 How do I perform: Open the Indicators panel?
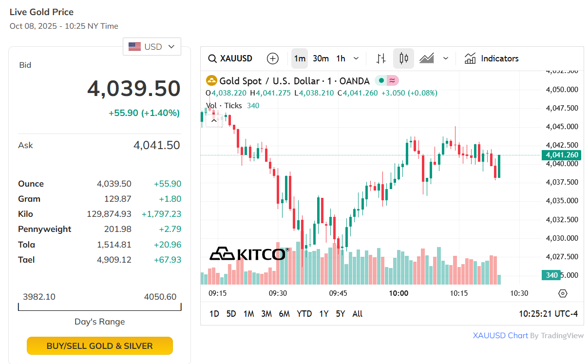[492, 58]
